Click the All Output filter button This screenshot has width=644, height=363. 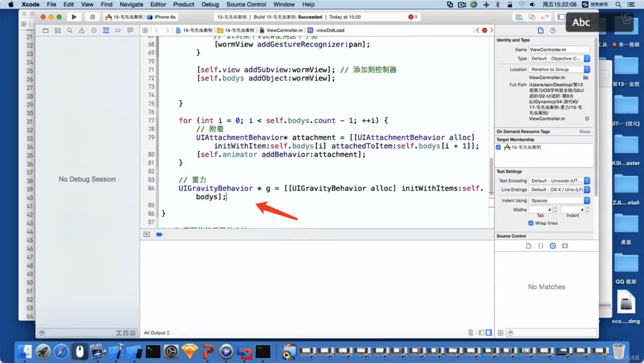click(x=157, y=332)
